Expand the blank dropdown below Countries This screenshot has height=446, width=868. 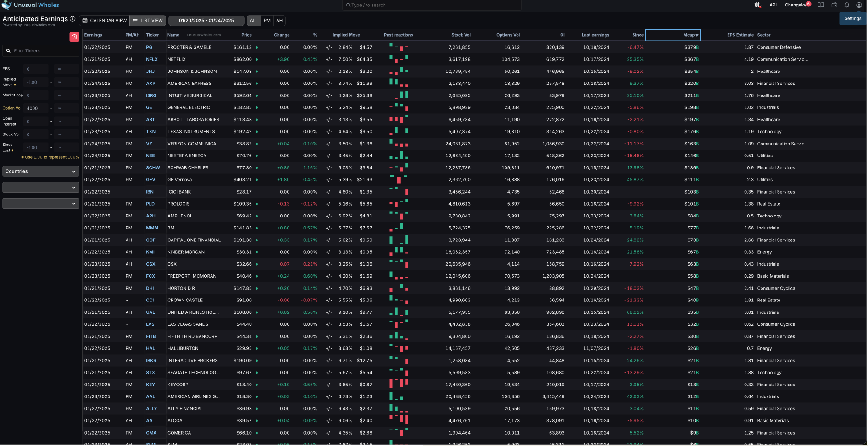coord(41,187)
